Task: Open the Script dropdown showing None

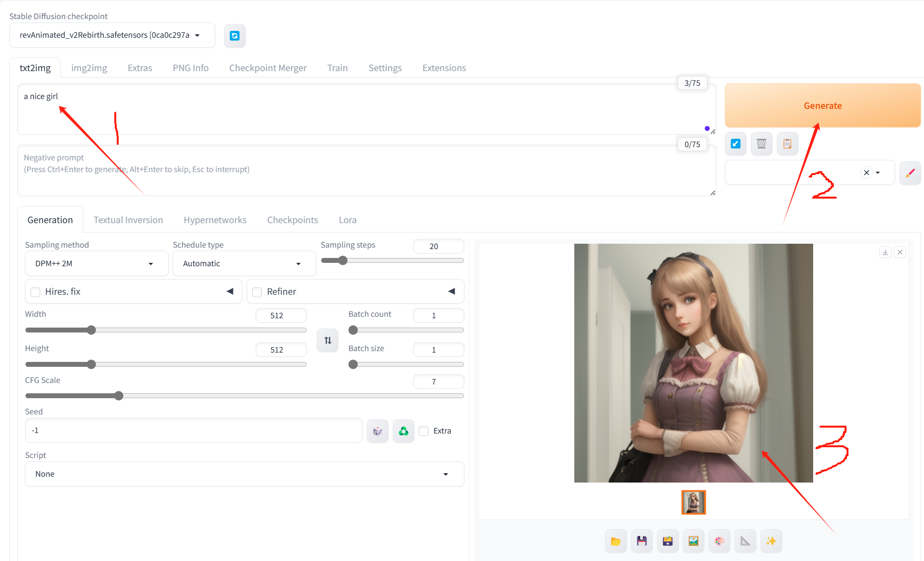Action: pos(244,474)
